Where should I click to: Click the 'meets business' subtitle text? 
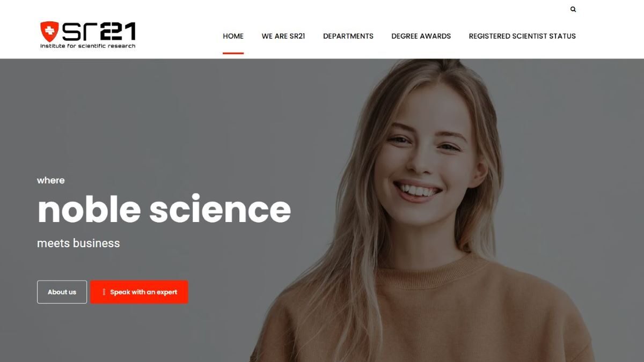pyautogui.click(x=78, y=243)
